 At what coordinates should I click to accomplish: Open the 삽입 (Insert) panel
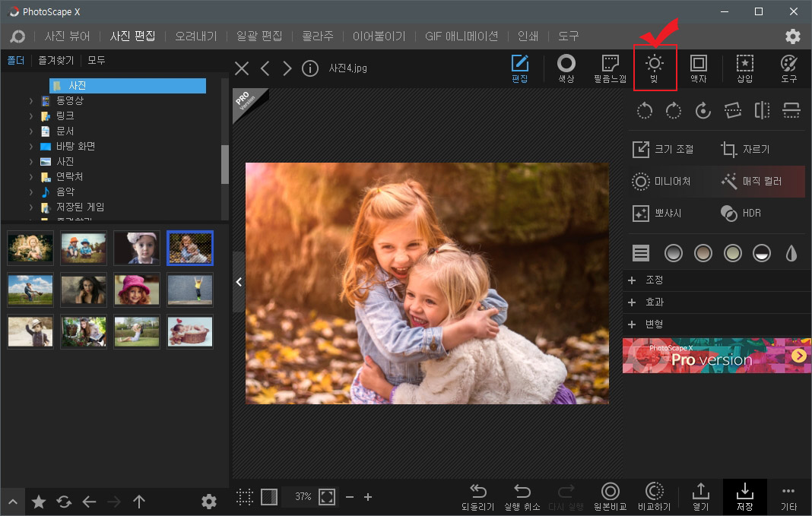click(x=744, y=68)
